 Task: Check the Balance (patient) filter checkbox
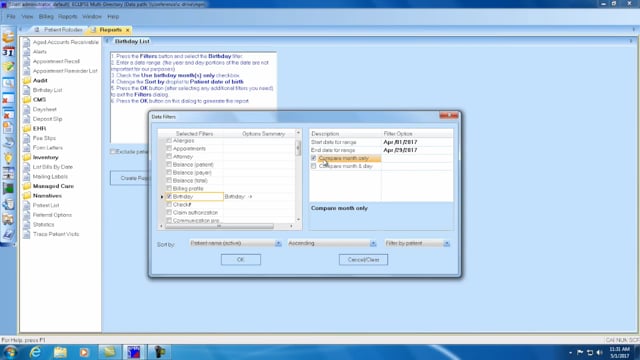pos(169,164)
